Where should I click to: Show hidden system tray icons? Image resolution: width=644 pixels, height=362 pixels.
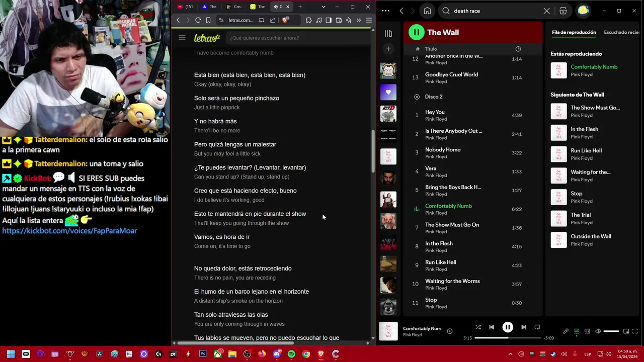510,354
